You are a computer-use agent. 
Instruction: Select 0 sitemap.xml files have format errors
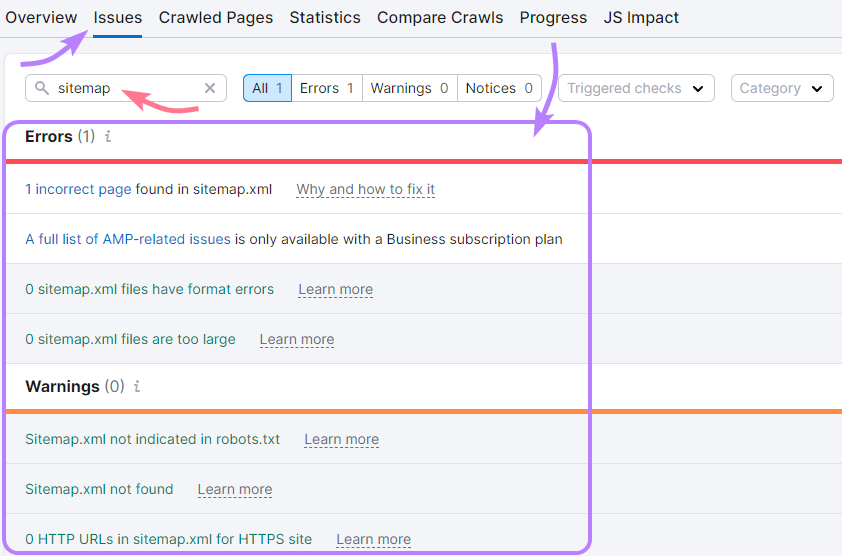point(149,289)
